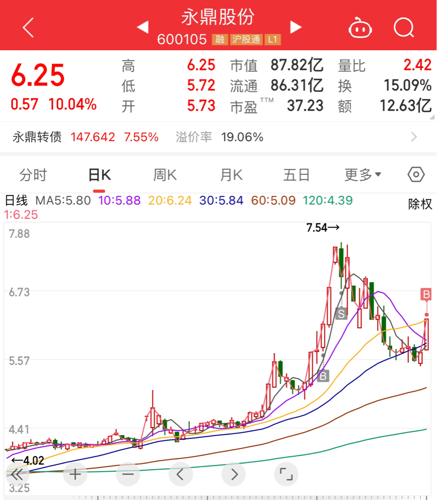Tap the brown 60:5.09 MA label
The height and width of the screenshot is (500, 437).
[273, 201]
